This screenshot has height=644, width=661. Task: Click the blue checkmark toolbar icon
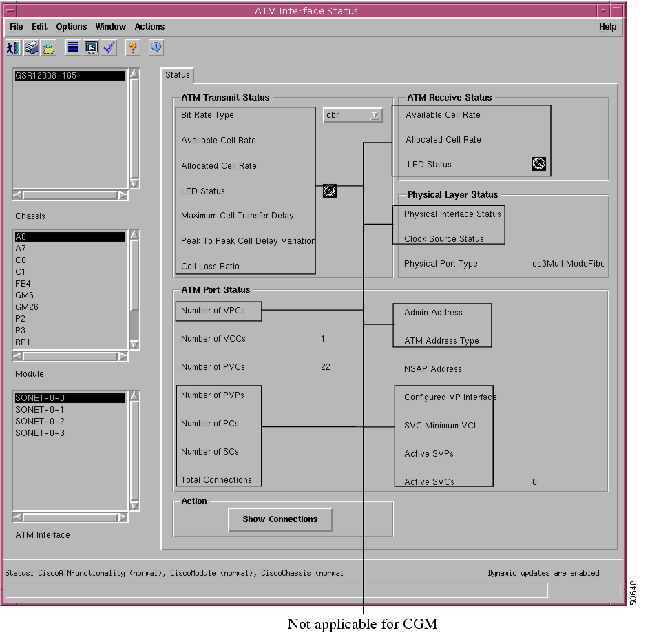109,48
